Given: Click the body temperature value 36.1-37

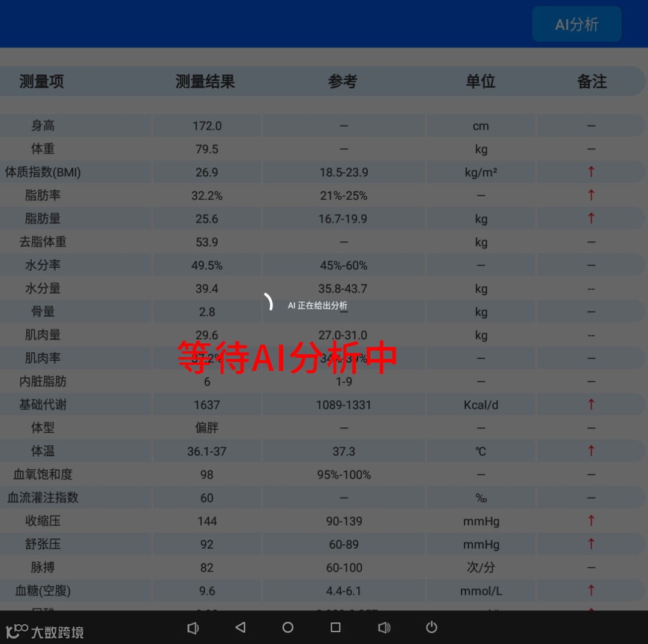Looking at the screenshot, I should [x=207, y=451].
